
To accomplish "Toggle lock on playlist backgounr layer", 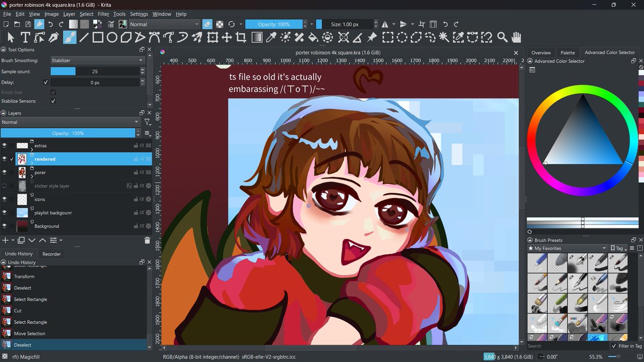I will pos(136,212).
